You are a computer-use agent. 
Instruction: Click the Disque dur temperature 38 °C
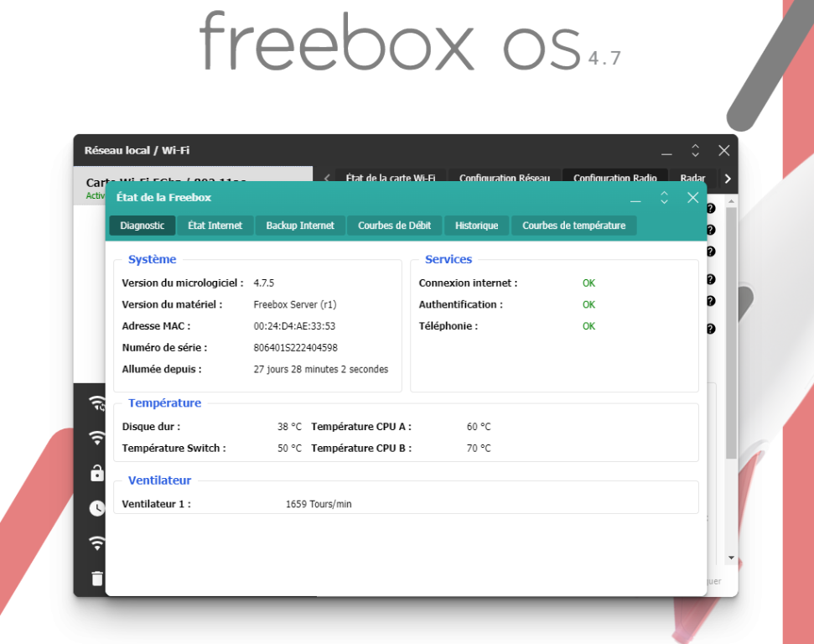coord(289,427)
